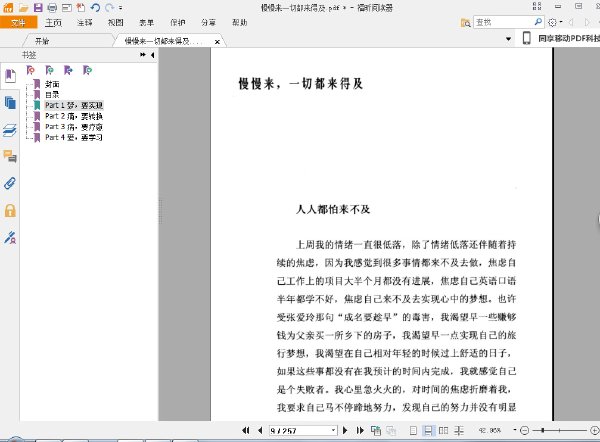This screenshot has height=442, width=600.
Task: Switch to the 注释 ribbon tab
Action: point(85,23)
